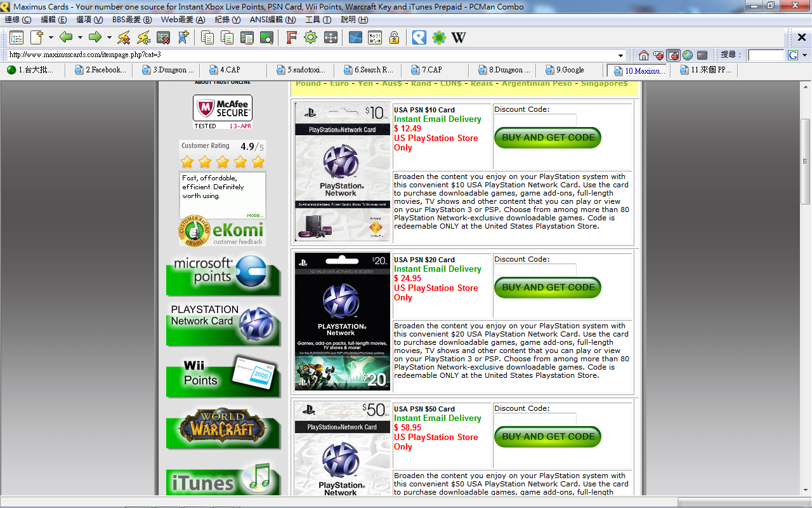Click the new tab page icon

coord(36,37)
